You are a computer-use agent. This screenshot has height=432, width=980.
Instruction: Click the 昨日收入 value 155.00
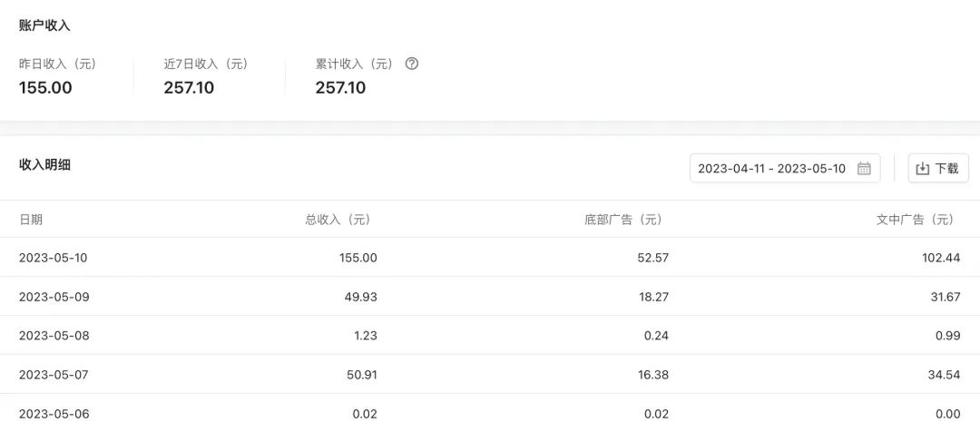[45, 88]
